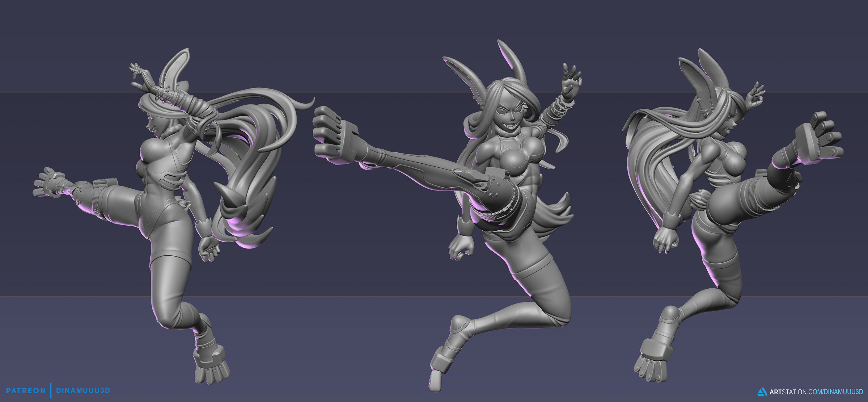The height and width of the screenshot is (402, 868).
Task: Click the PATREON label text
Action: (26, 391)
